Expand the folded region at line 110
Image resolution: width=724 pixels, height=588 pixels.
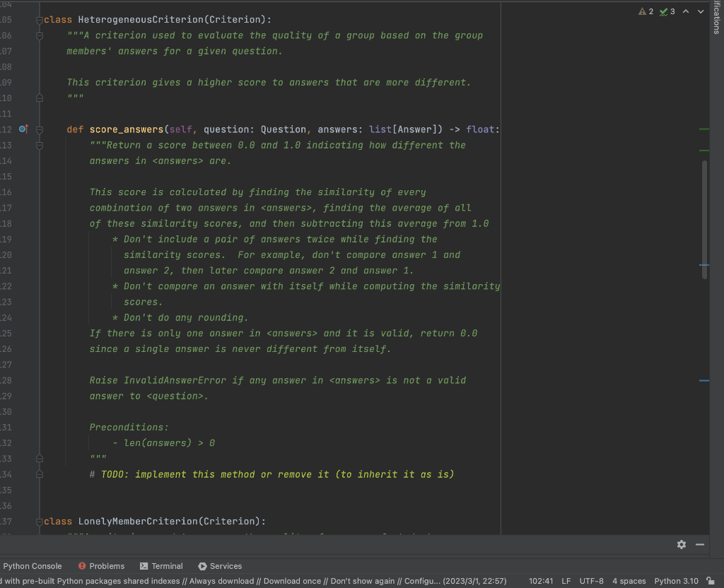point(40,98)
